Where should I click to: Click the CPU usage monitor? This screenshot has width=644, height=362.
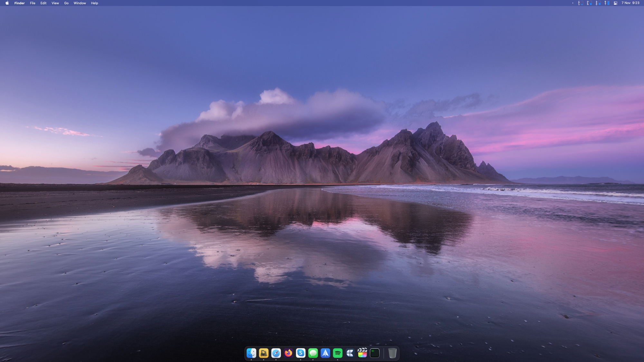(581, 3)
